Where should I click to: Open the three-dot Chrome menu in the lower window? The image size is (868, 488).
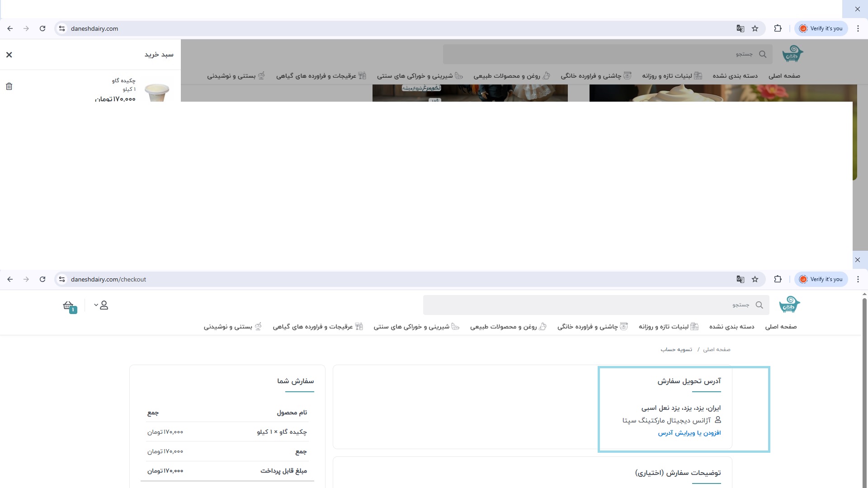[858, 279]
